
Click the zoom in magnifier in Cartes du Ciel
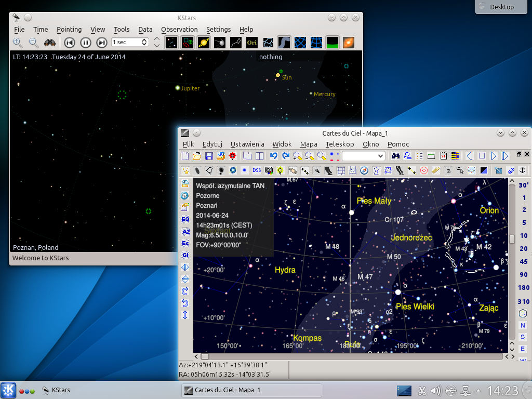(298, 156)
